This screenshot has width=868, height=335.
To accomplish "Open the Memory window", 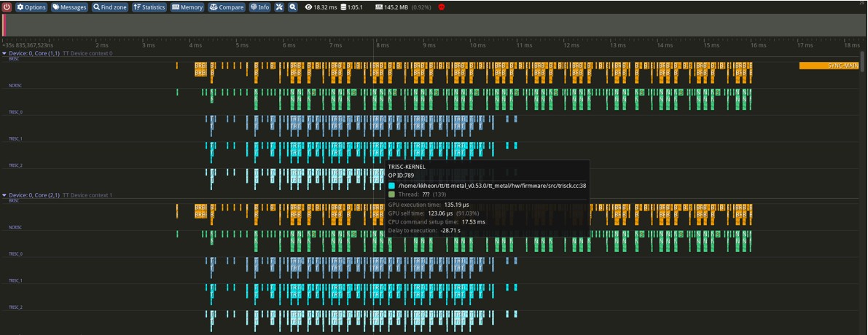I will tap(187, 7).
